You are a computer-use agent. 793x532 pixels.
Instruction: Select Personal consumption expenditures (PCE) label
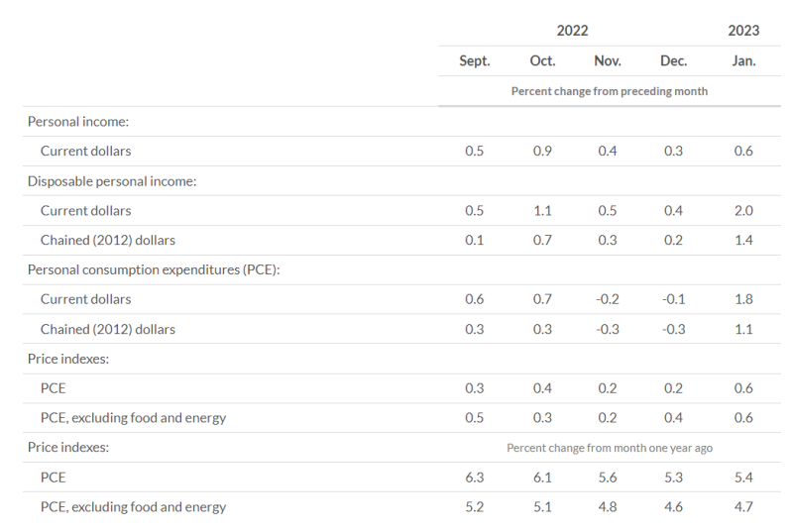point(154,269)
